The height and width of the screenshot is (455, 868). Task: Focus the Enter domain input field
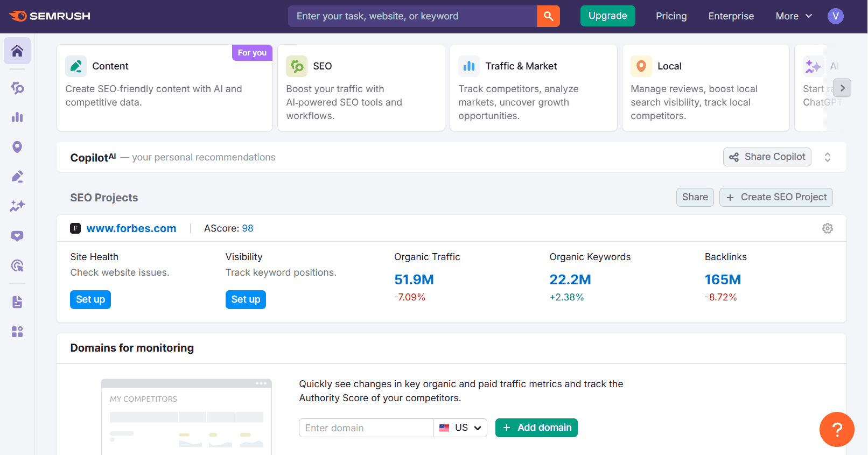366,428
